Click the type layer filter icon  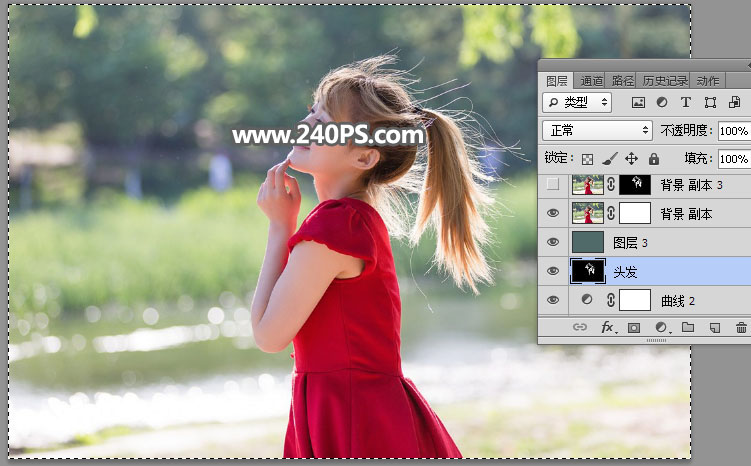click(x=686, y=102)
